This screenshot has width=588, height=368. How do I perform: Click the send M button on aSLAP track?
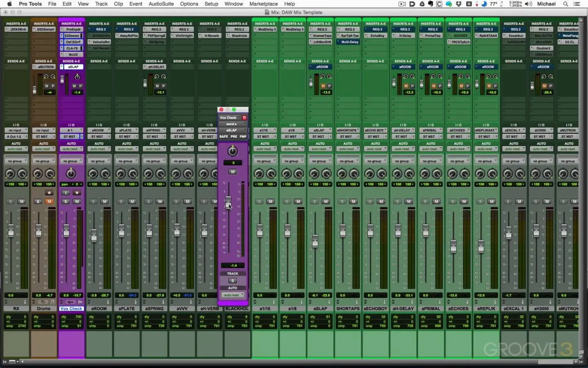(x=323, y=86)
